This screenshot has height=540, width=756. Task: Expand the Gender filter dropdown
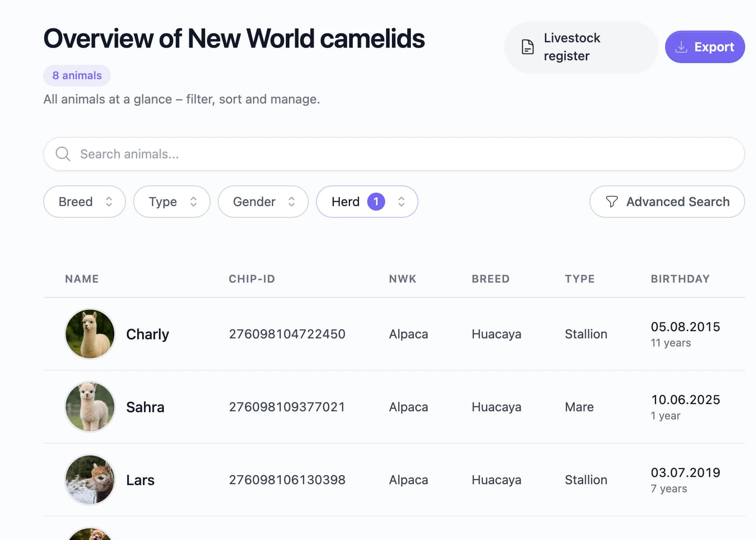pyautogui.click(x=263, y=202)
